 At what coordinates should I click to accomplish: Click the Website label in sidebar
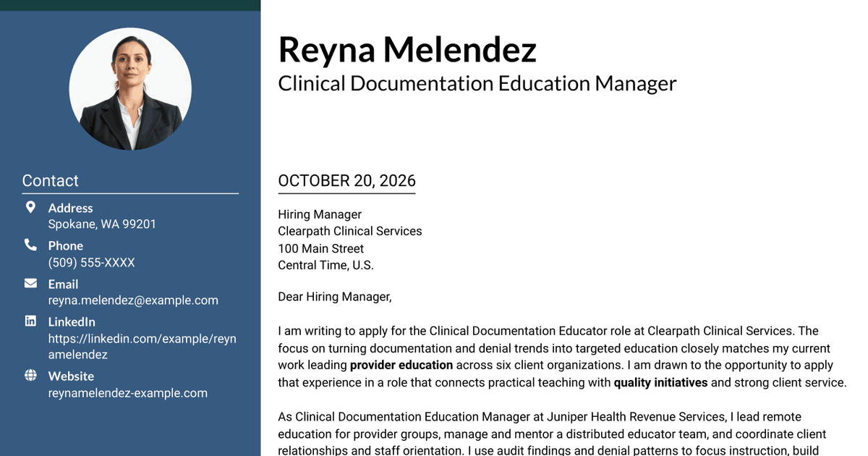72,376
